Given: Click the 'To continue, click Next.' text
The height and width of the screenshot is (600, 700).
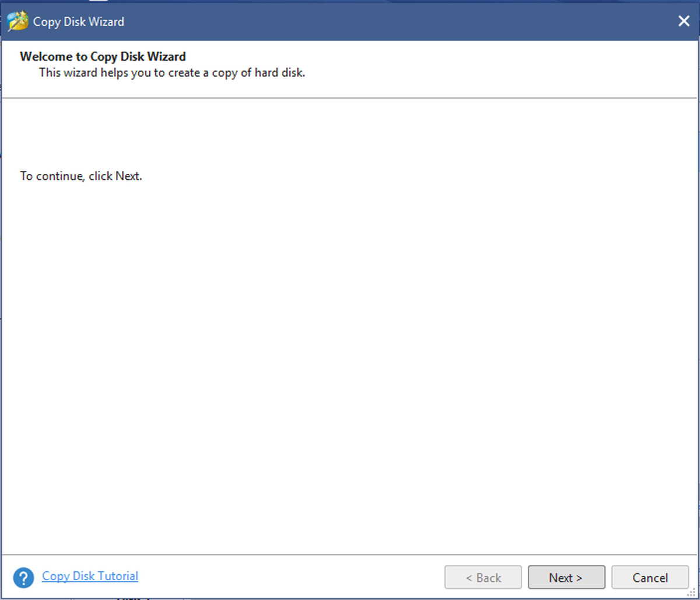Looking at the screenshot, I should pyautogui.click(x=81, y=176).
